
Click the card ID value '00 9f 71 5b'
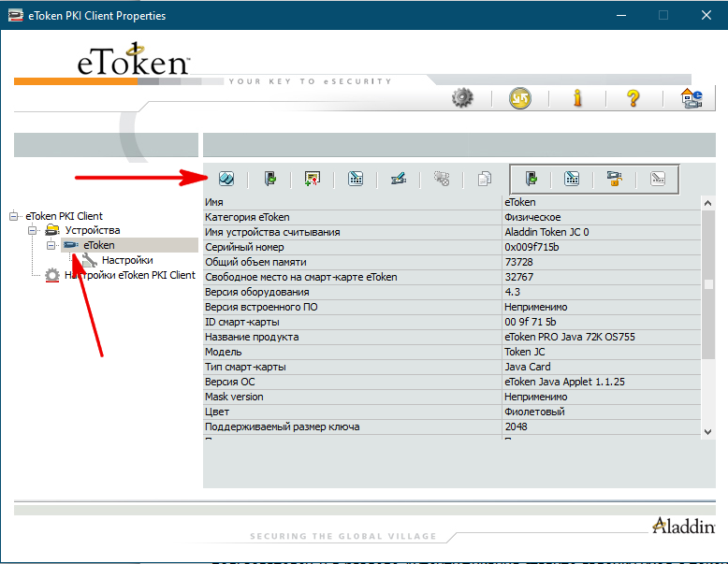(531, 322)
